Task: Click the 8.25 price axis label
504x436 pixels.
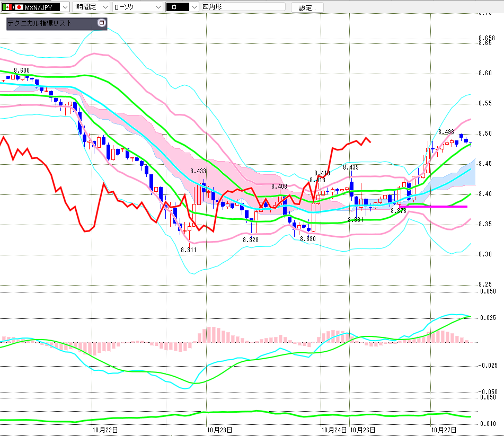Action: pyautogui.click(x=485, y=284)
